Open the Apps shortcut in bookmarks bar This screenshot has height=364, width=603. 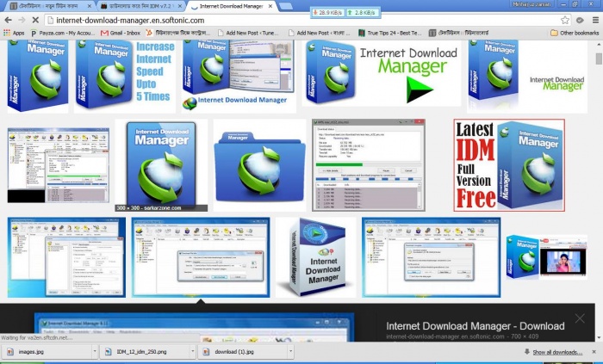pos(14,33)
